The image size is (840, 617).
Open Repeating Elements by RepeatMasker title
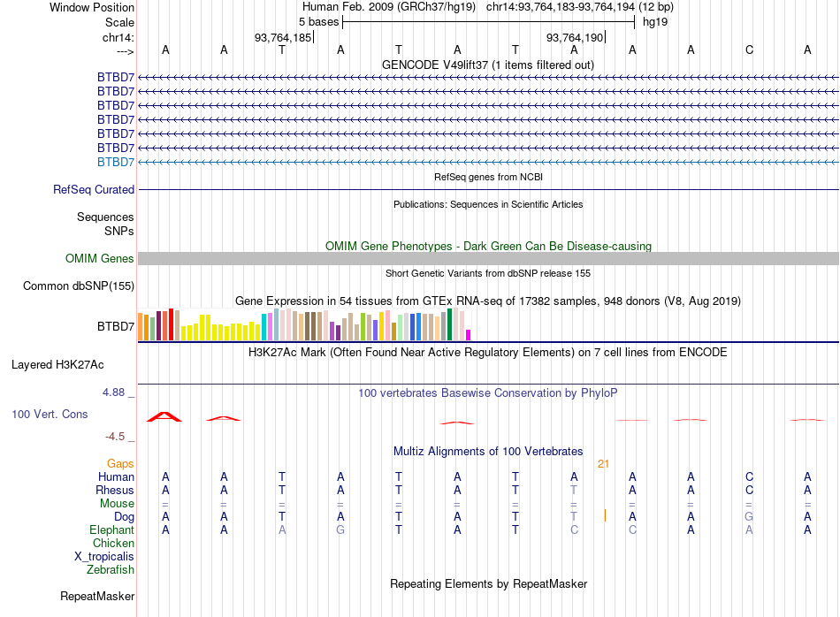(x=489, y=583)
